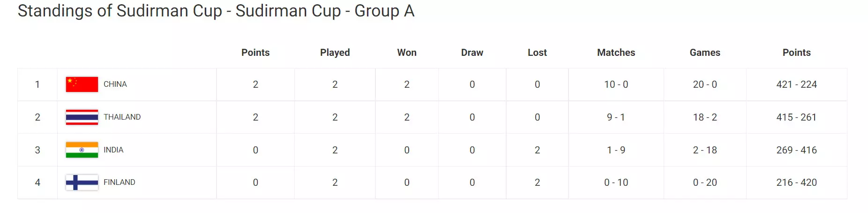This screenshot has width=868, height=213.
Task: Select the INDIA team name
Action: point(113,150)
